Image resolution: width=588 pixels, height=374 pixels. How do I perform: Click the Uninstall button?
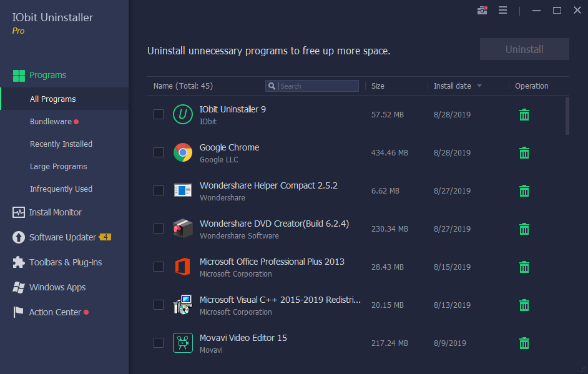click(x=524, y=49)
